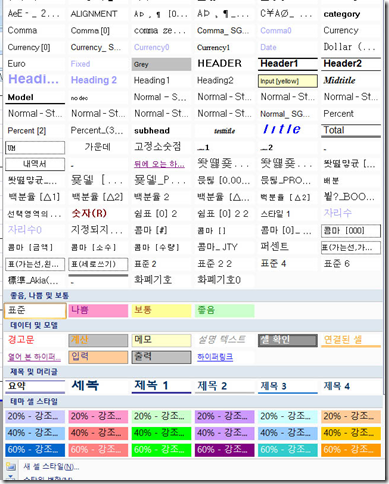Select the red 경고문 style
The height and width of the screenshot is (484, 389).
[x=35, y=340]
